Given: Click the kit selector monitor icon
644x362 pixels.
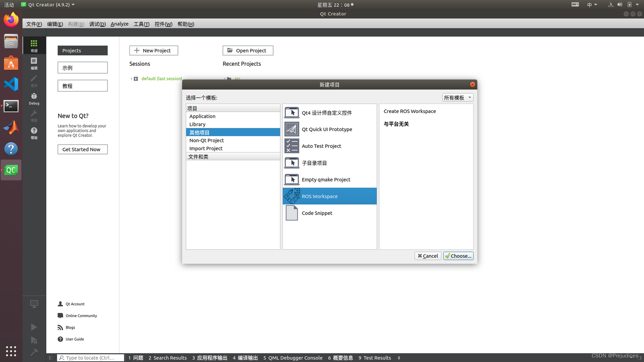Looking at the screenshot, I should [34, 304].
